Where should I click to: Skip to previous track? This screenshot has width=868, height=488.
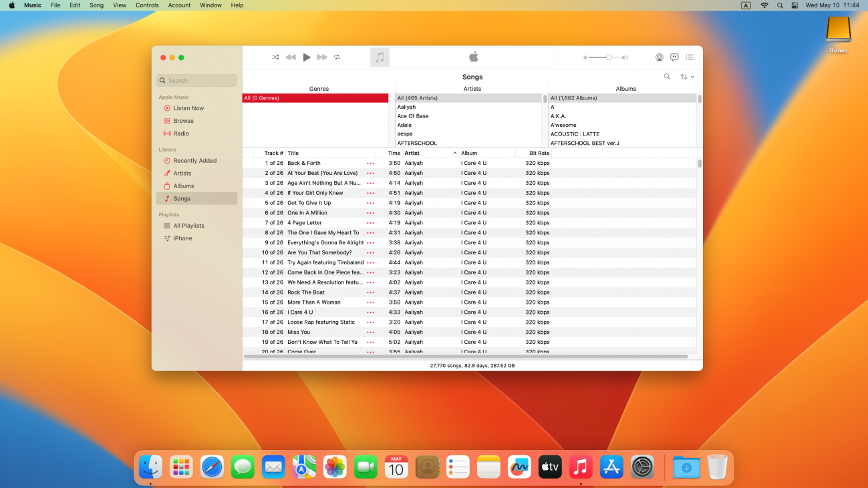[291, 57]
